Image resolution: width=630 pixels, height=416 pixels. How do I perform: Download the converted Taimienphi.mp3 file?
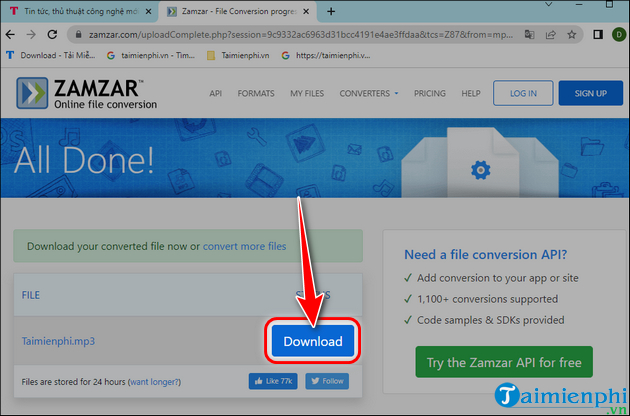(x=313, y=341)
